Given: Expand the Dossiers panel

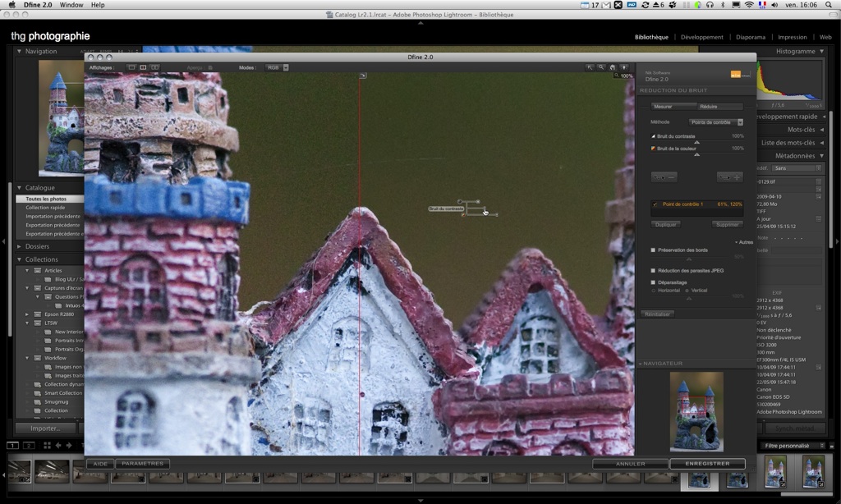Looking at the screenshot, I should [x=20, y=246].
